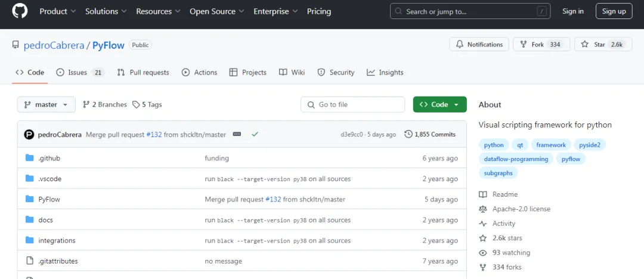Open the master branch selector
Screen dimensions: 644x279
click(x=47, y=105)
